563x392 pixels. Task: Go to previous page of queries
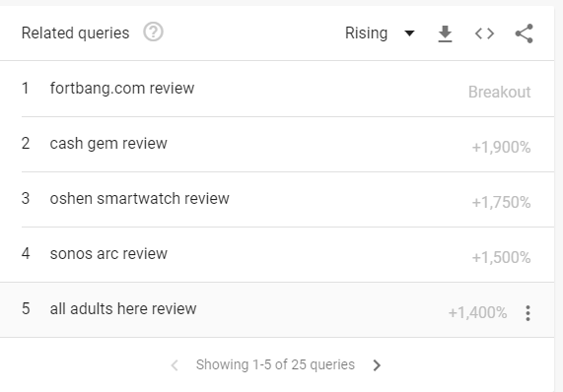[x=175, y=365]
